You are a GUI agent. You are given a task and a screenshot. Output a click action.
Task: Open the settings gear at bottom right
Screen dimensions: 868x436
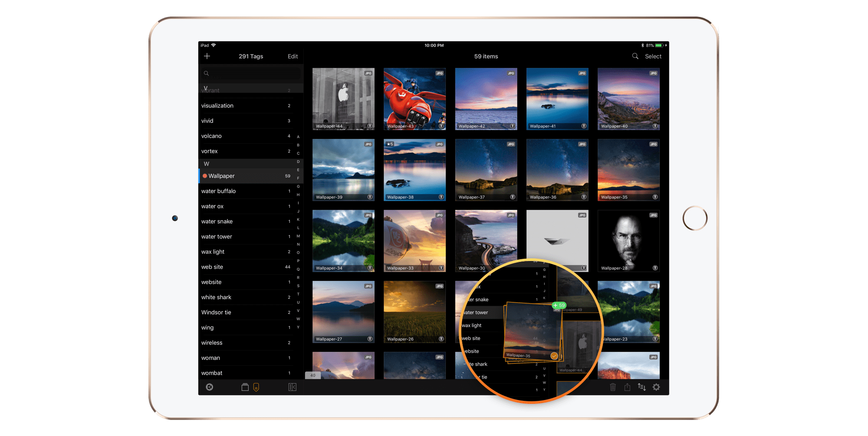[656, 387]
